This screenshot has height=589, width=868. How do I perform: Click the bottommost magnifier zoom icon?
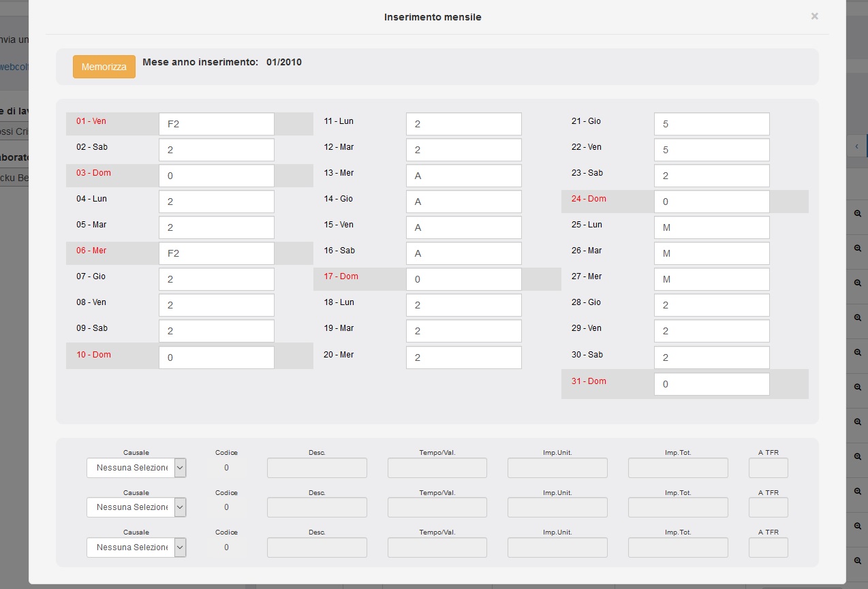coord(858,560)
